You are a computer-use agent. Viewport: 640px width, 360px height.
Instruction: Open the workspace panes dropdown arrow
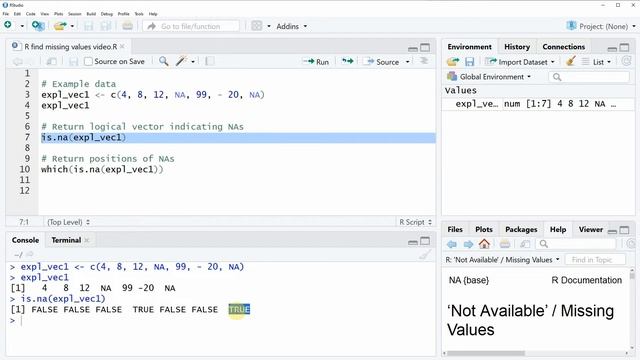(269, 26)
